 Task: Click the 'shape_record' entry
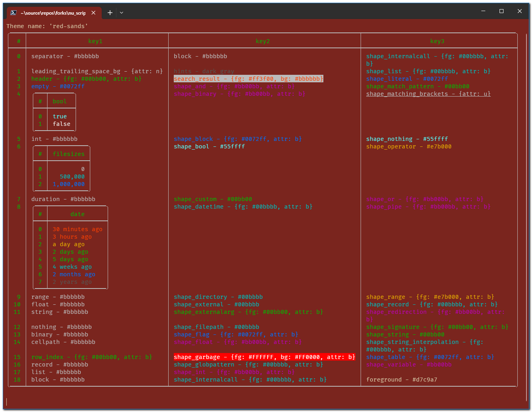point(432,304)
